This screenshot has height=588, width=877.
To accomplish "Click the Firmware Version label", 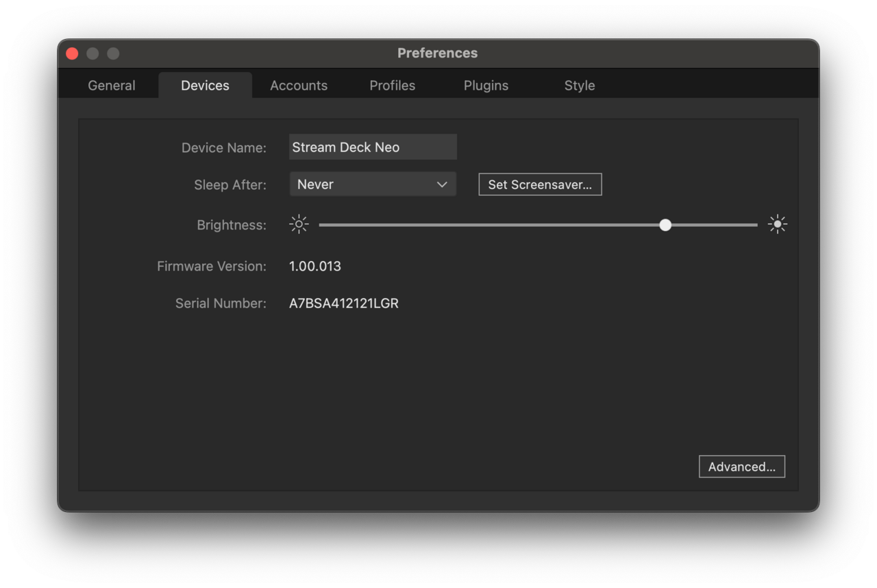I will [212, 266].
